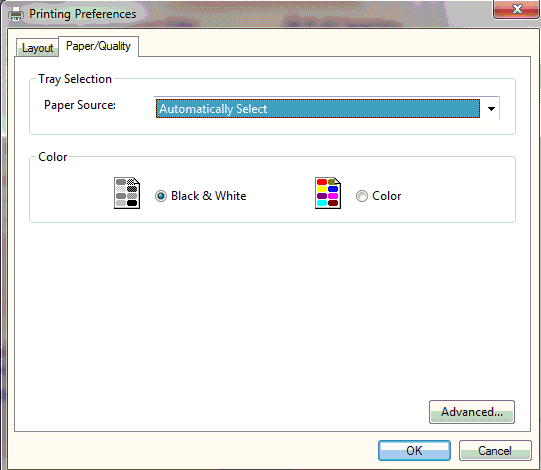541x470 pixels.
Task: Click the 'Paper Source:' label
Action: click(x=80, y=105)
